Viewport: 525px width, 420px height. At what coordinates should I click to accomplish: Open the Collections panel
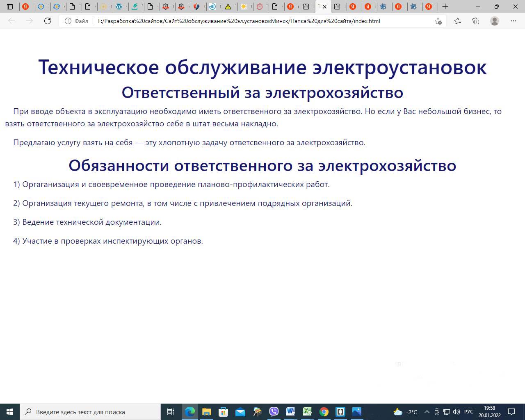pyautogui.click(x=476, y=21)
